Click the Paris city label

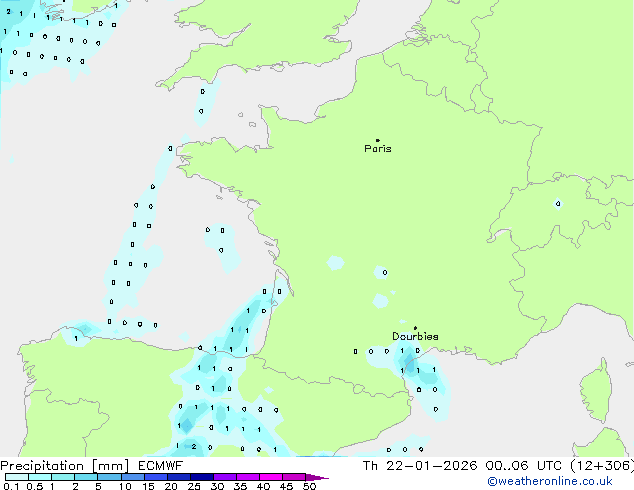coord(378,149)
